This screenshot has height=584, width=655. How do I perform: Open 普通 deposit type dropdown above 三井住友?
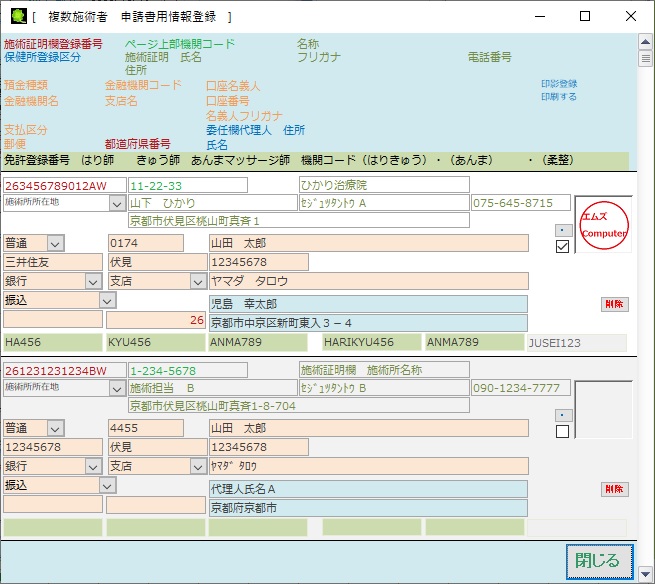(x=56, y=244)
